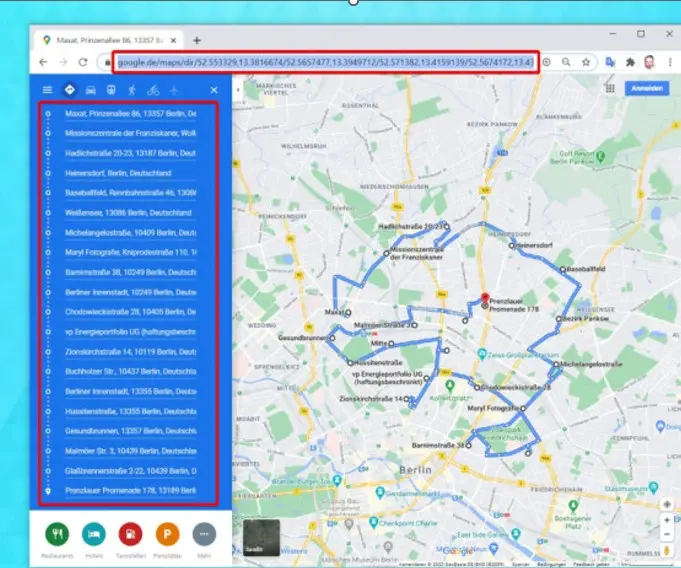Screen dimensions: 681x568
Task: Click the Heinersdorf waypoint on map
Action: point(512,246)
